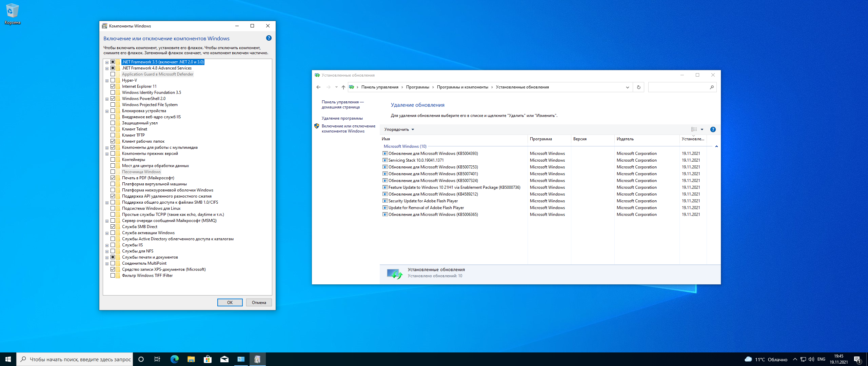Click Отмена in Windows Features dialog
This screenshot has width=868, height=366.
tap(259, 303)
